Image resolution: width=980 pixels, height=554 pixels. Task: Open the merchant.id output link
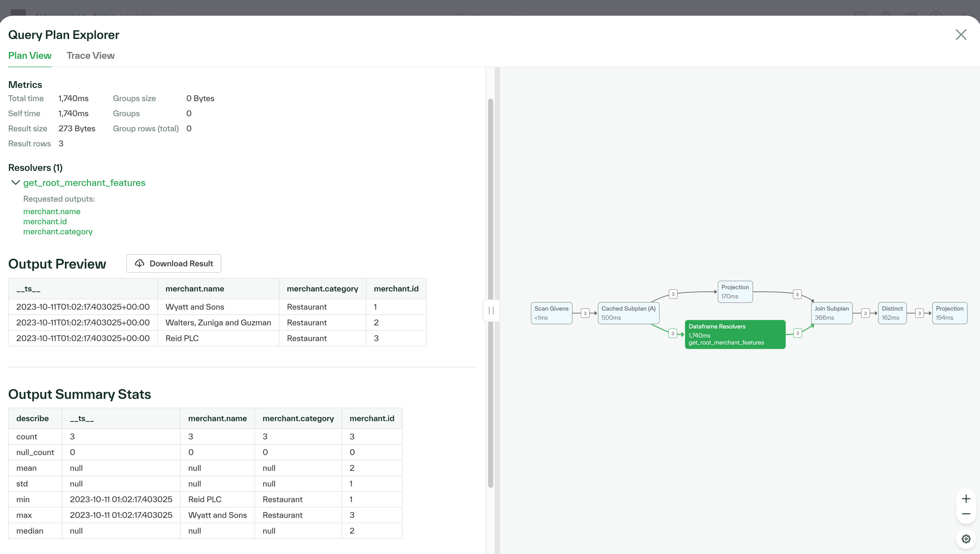point(45,221)
